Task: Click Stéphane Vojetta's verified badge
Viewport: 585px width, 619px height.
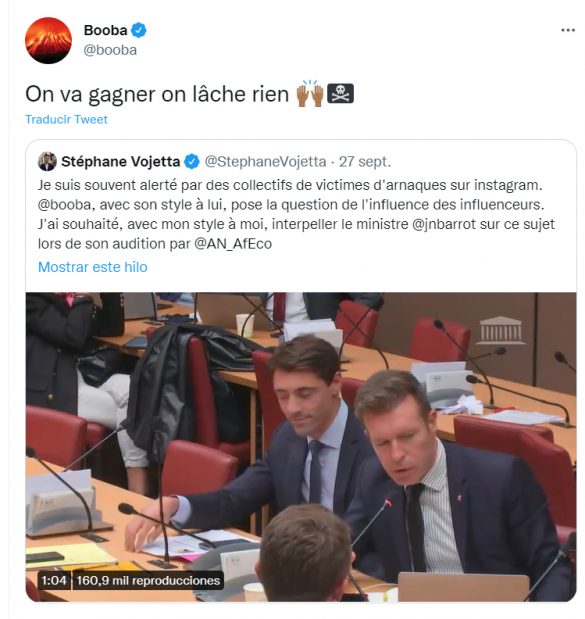Action: pyautogui.click(x=192, y=162)
